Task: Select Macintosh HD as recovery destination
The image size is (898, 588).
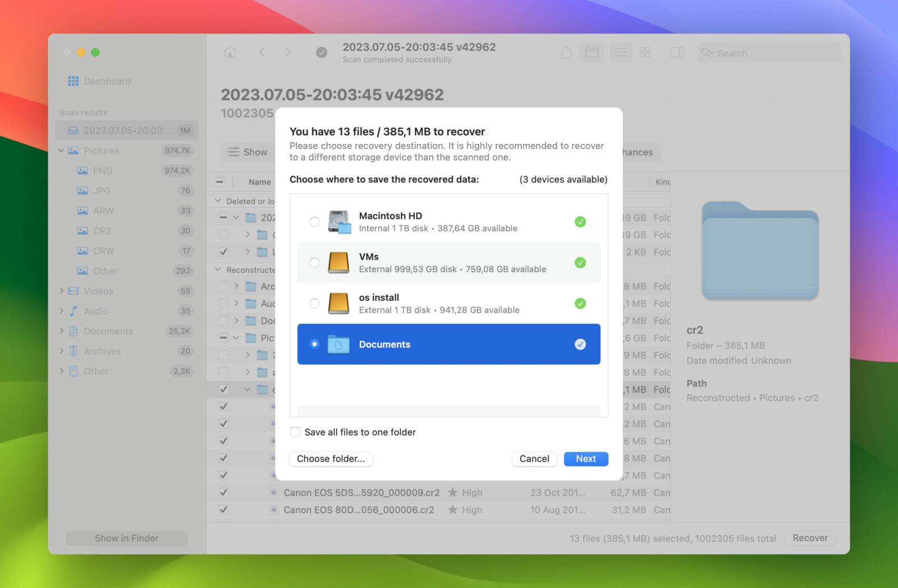Action: (x=315, y=222)
